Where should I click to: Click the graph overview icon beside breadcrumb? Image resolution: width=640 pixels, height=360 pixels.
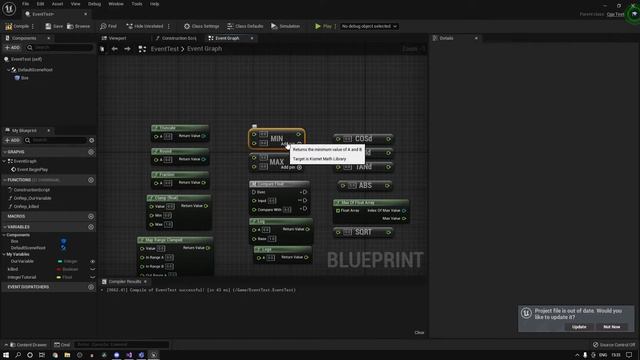[x=142, y=49]
